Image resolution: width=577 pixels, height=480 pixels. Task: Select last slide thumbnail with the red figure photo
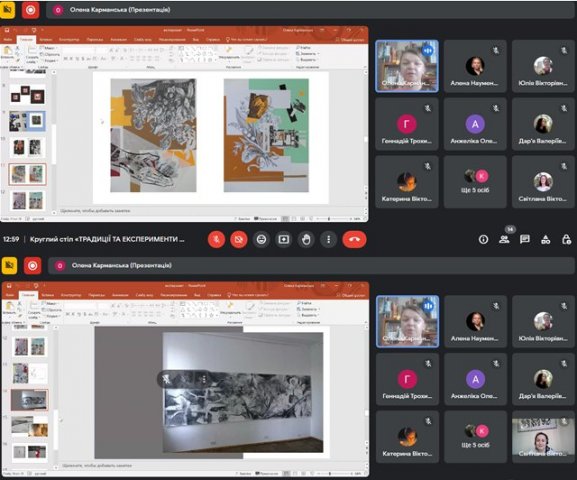pyautogui.click(x=30, y=452)
